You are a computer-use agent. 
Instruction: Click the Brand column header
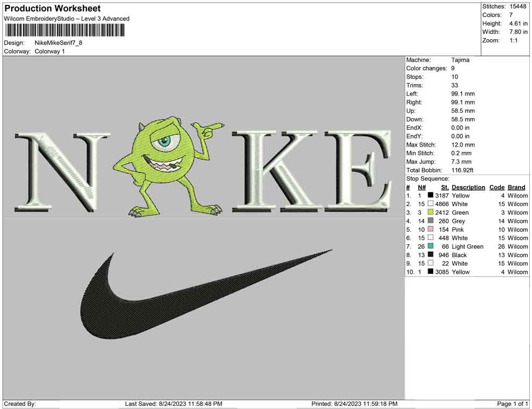pyautogui.click(x=516, y=187)
